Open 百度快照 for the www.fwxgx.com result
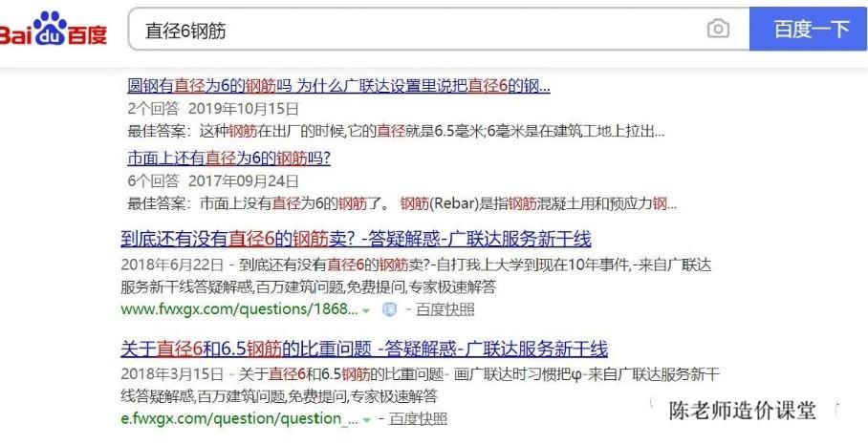Viewport: 868px width, 445px height. pos(445,309)
